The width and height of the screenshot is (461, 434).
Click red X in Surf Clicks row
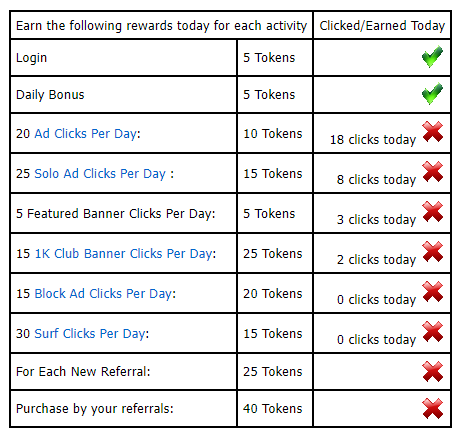click(433, 332)
